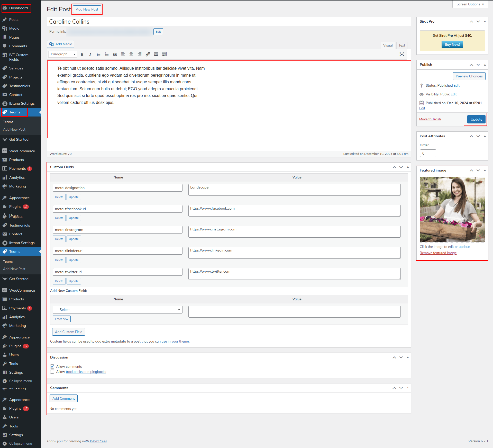Enable Allow trackbacks and pingbacks checkbox

pyautogui.click(x=52, y=372)
